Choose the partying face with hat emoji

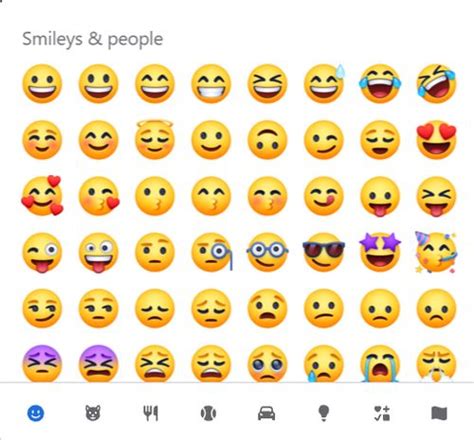(436, 252)
